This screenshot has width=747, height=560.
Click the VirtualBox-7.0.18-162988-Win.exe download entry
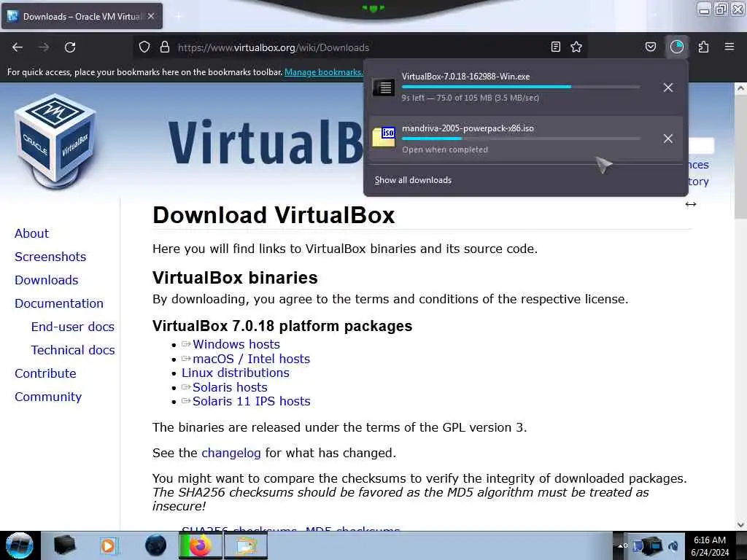coord(526,87)
